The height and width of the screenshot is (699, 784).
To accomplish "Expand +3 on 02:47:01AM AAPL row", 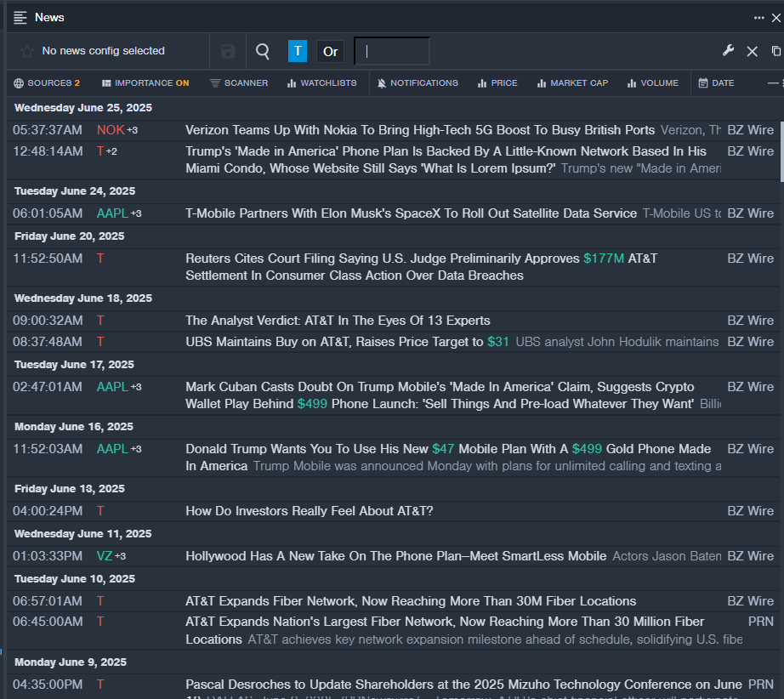I will pos(136,387).
